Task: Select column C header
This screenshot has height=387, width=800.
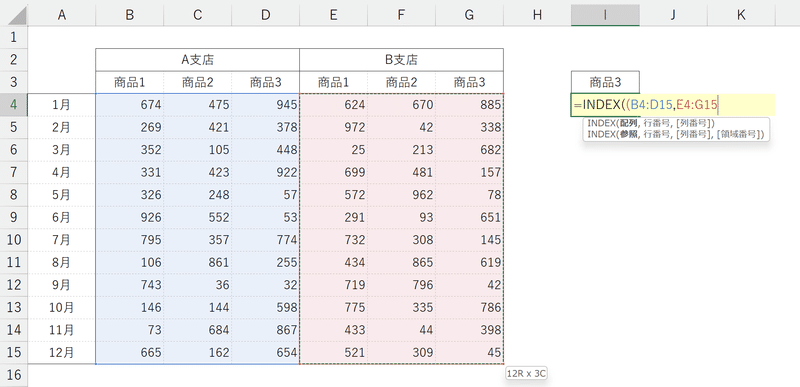Action: (197, 15)
